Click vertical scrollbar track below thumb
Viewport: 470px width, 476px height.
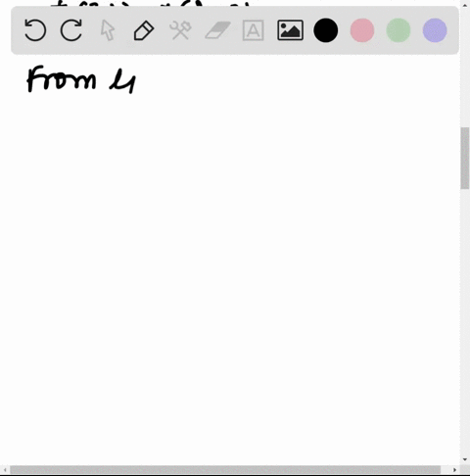point(465,321)
